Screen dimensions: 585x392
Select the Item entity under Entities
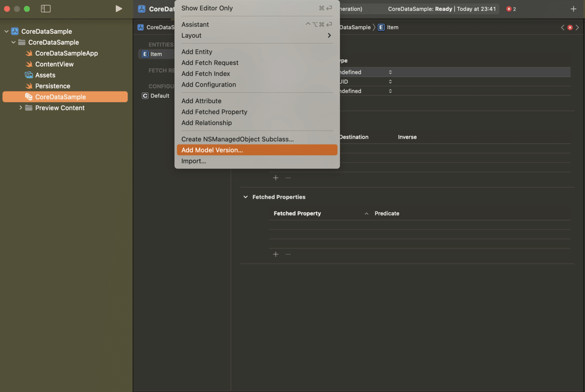tap(156, 54)
